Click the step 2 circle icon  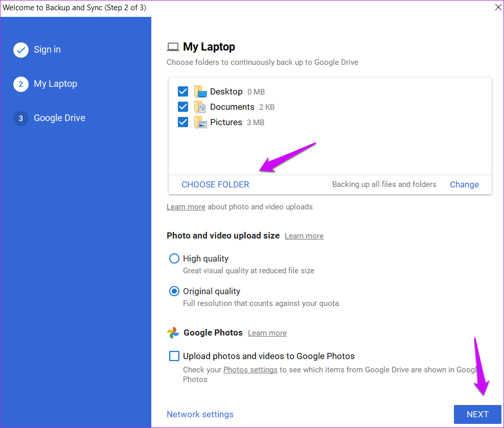pos(21,84)
